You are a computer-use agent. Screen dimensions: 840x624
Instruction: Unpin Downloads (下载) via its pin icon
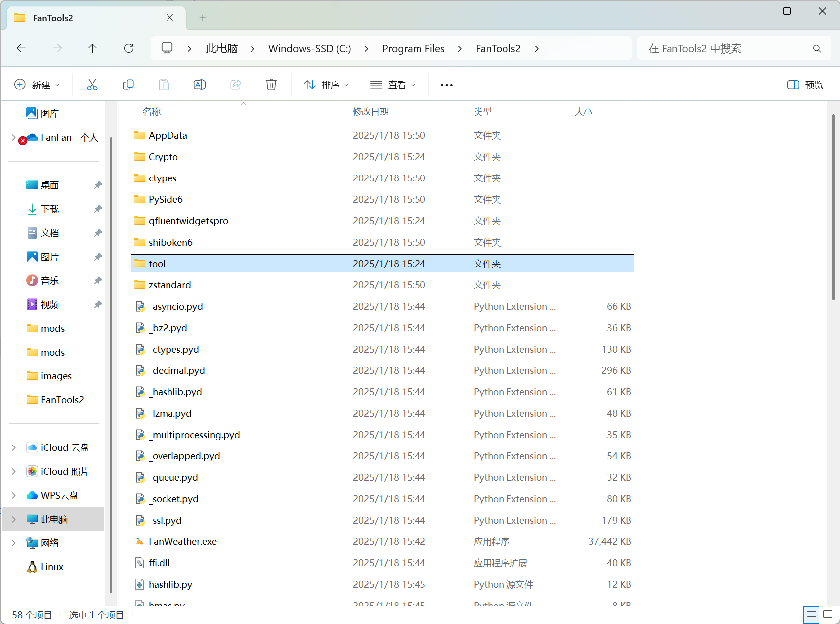point(98,209)
